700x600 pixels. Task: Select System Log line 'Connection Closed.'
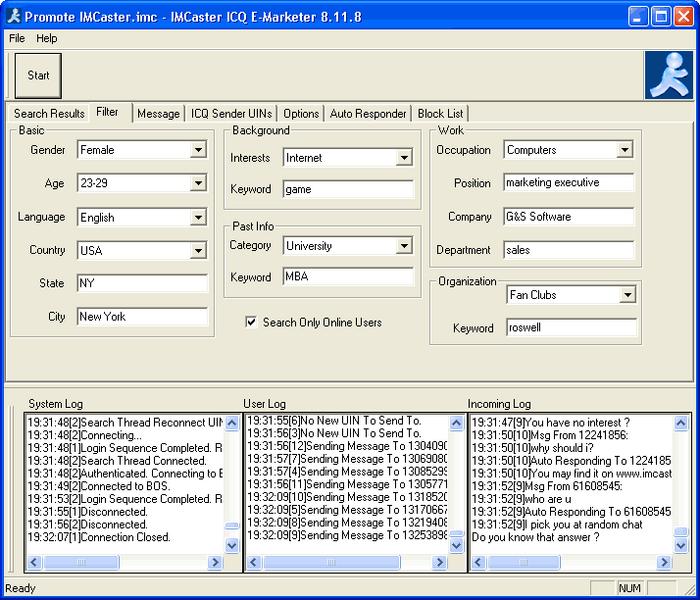point(99,537)
